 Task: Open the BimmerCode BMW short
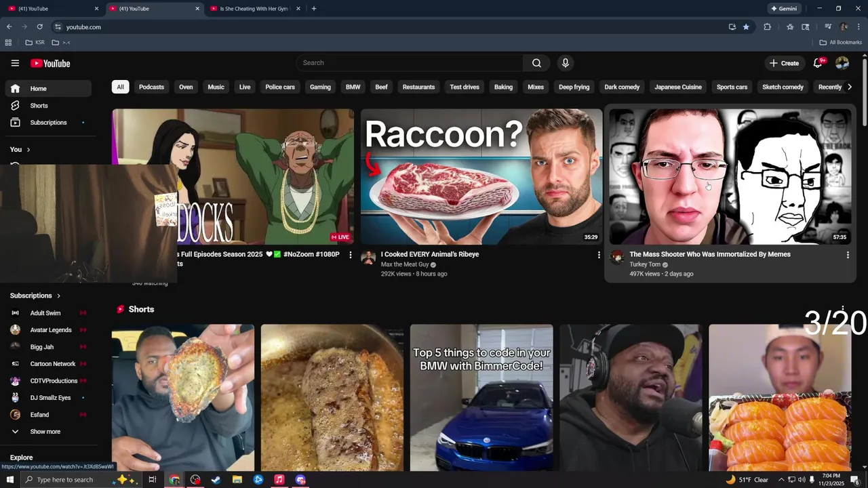(481, 397)
